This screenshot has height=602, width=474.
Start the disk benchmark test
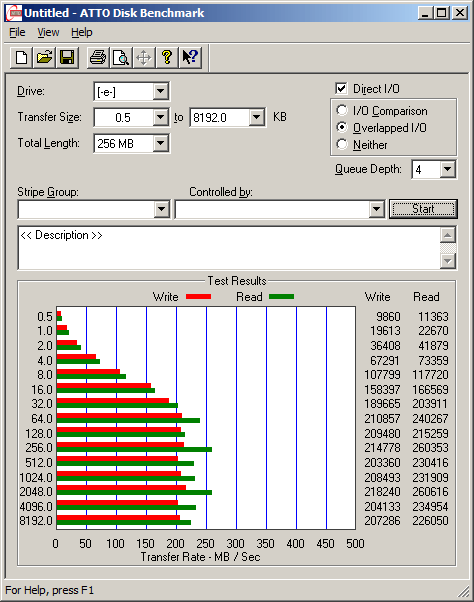[x=423, y=209]
